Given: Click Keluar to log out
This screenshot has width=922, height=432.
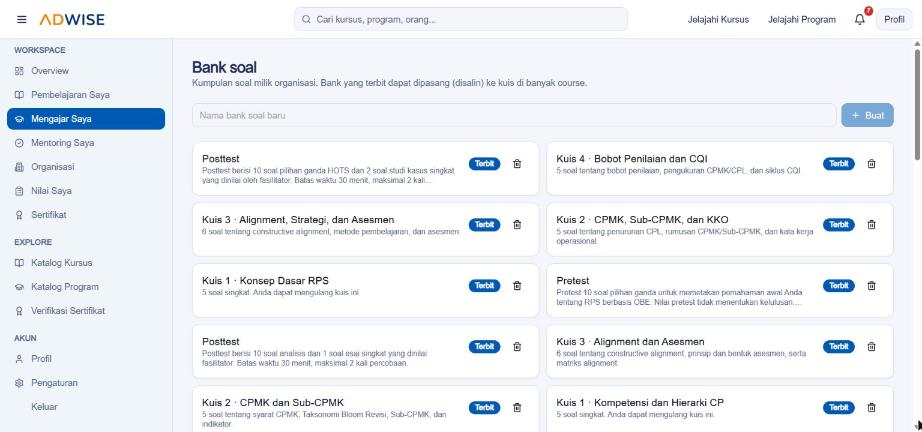Looking at the screenshot, I should click(x=86, y=407).
